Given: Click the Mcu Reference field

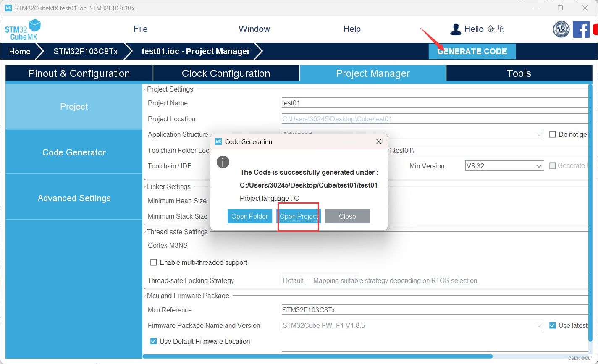Looking at the screenshot, I should [x=435, y=310].
